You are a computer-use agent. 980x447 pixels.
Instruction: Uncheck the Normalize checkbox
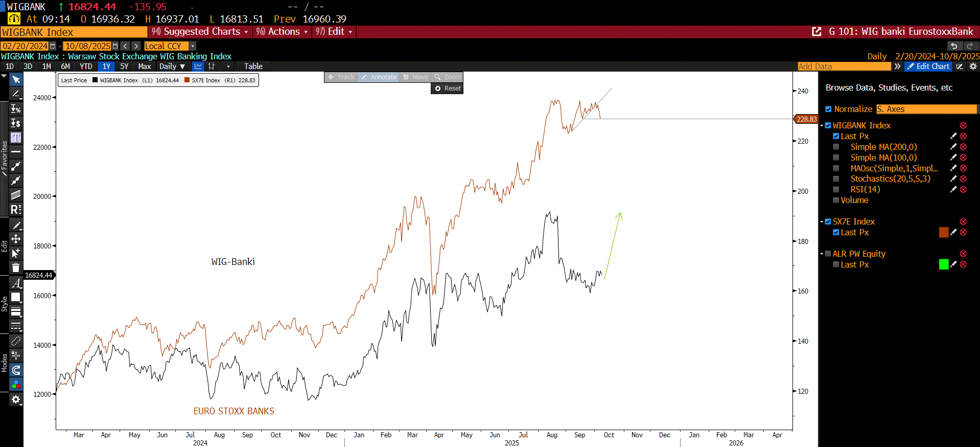[828, 109]
